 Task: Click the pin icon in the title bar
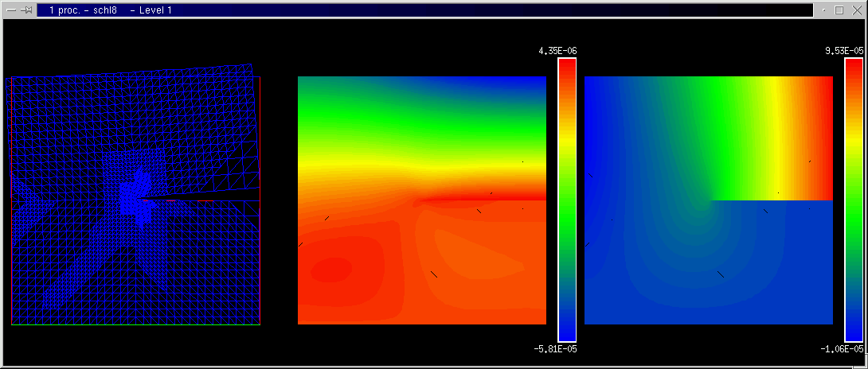pos(26,10)
